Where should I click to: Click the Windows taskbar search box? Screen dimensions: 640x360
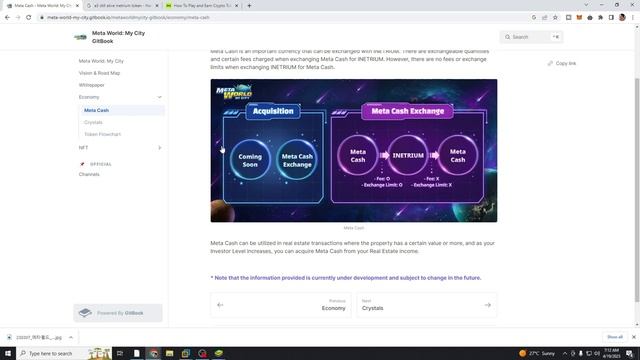[x=64, y=353]
